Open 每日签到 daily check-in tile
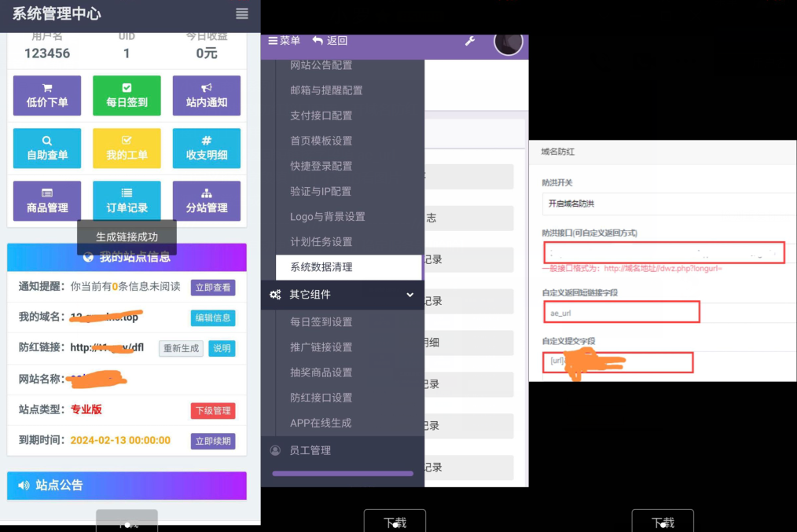The width and height of the screenshot is (797, 532). point(127,95)
